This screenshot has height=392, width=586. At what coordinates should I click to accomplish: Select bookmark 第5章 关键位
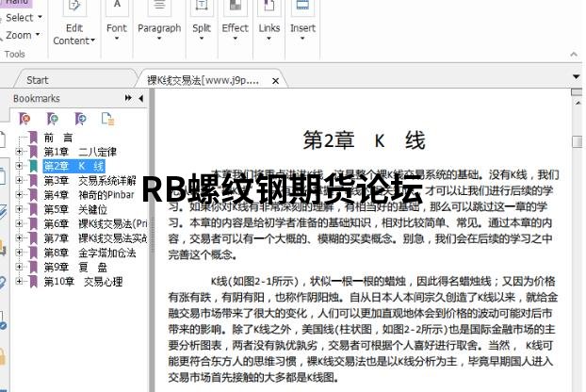pyautogui.click(x=75, y=209)
